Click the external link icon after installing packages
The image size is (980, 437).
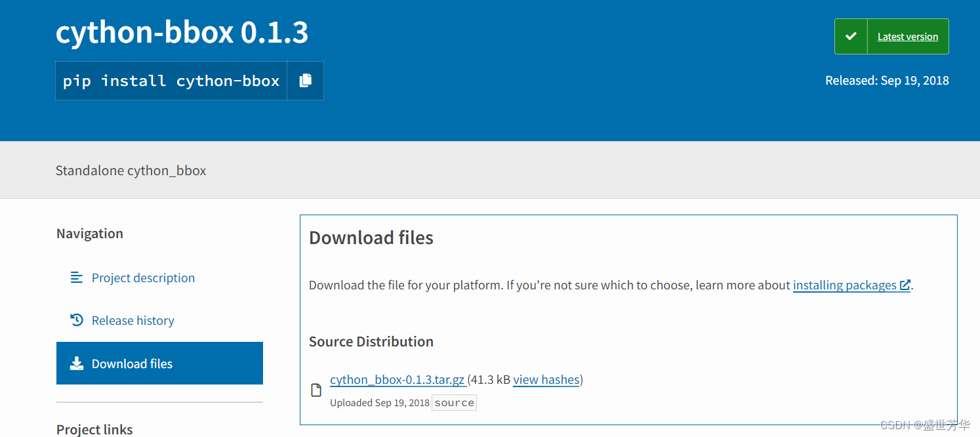(905, 285)
